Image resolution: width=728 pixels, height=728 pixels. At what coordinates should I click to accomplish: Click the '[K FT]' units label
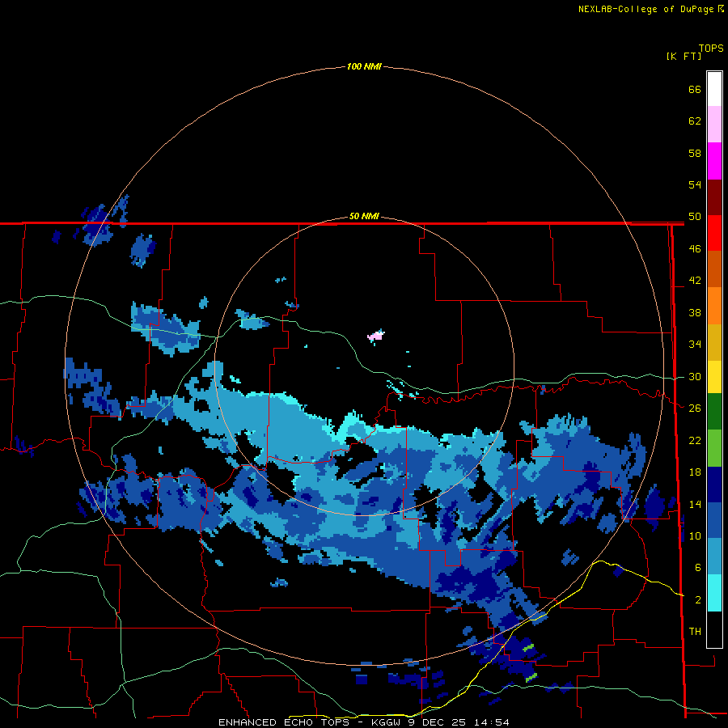684,57
